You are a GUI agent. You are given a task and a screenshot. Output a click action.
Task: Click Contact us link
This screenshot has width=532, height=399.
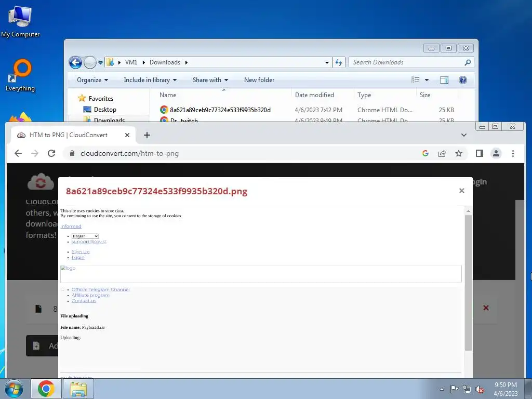coord(84,301)
